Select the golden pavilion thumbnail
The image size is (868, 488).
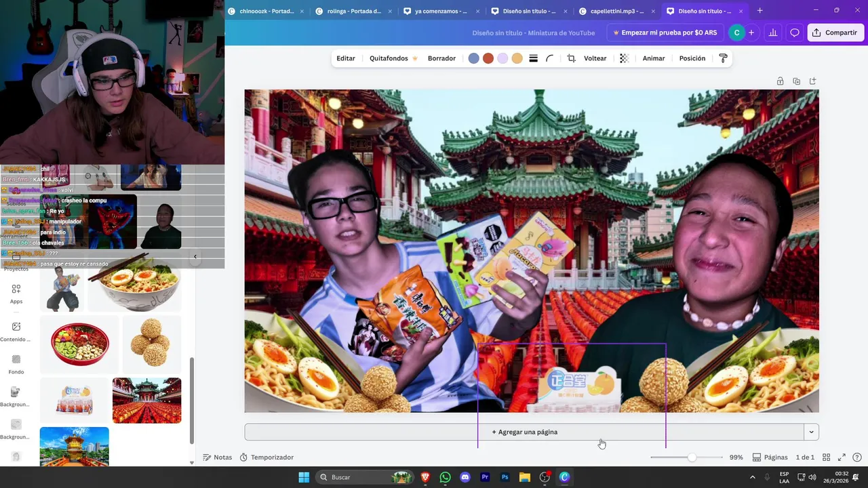[75, 446]
